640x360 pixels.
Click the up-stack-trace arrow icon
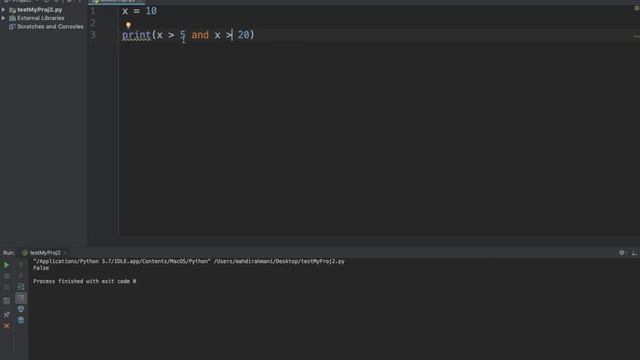(x=21, y=265)
